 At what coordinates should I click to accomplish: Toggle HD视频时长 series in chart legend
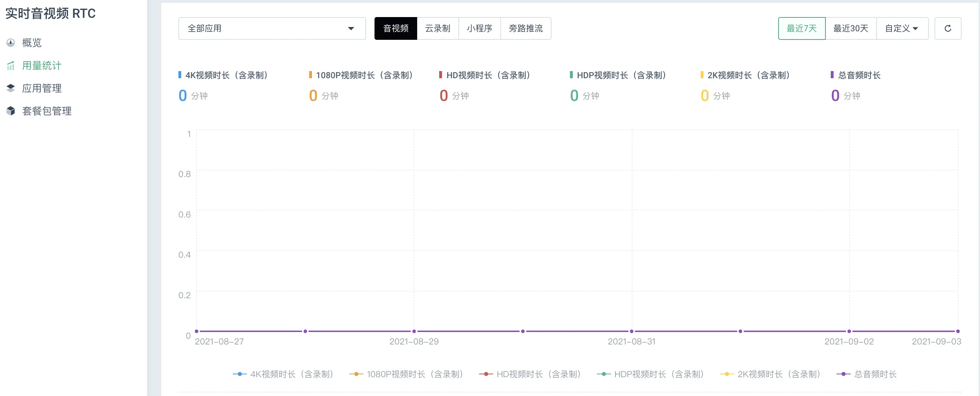tap(530, 374)
